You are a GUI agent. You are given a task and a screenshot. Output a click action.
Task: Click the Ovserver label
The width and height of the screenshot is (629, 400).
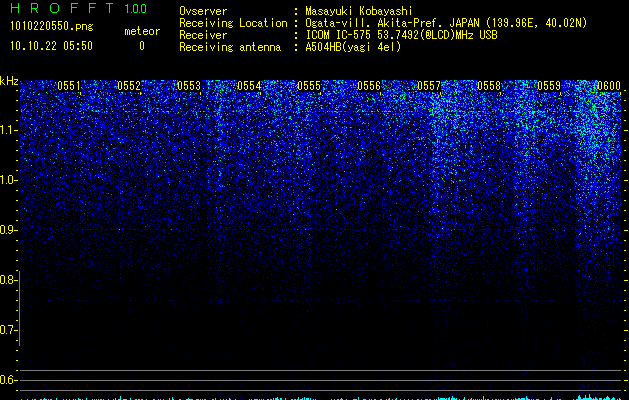pos(203,11)
